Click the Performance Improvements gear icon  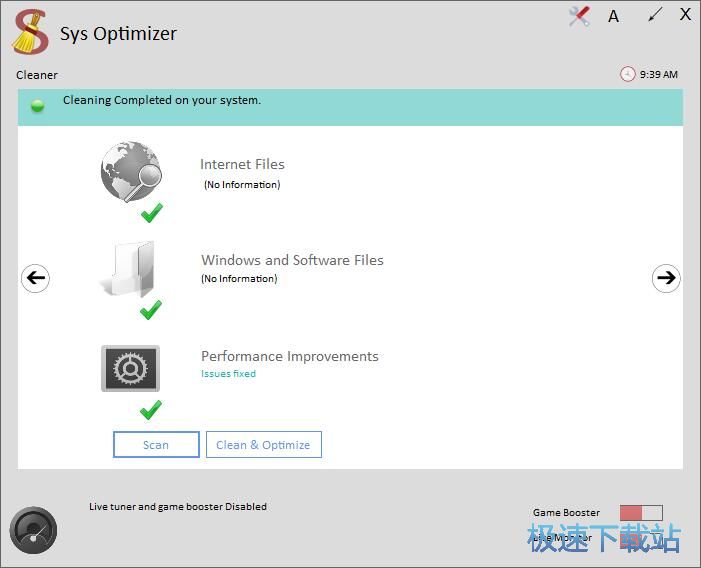click(x=130, y=368)
